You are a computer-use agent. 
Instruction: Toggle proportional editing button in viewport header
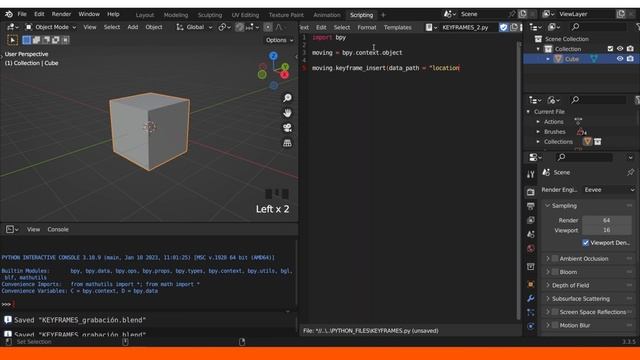(x=268, y=27)
